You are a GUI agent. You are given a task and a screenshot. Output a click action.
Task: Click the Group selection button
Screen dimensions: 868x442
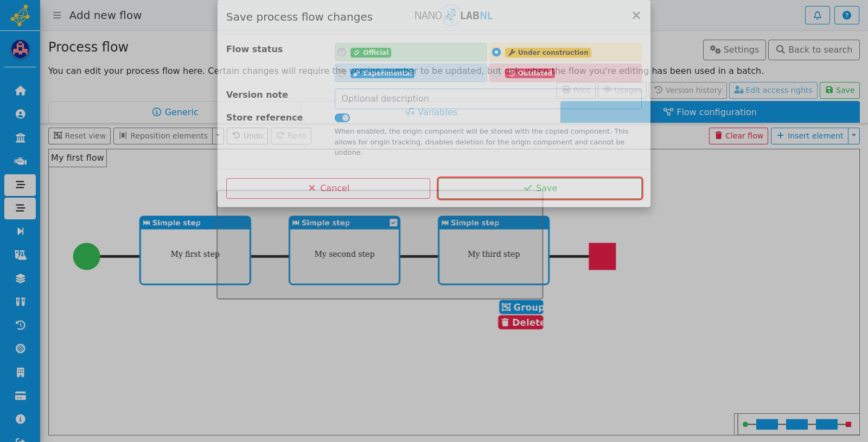(x=521, y=307)
